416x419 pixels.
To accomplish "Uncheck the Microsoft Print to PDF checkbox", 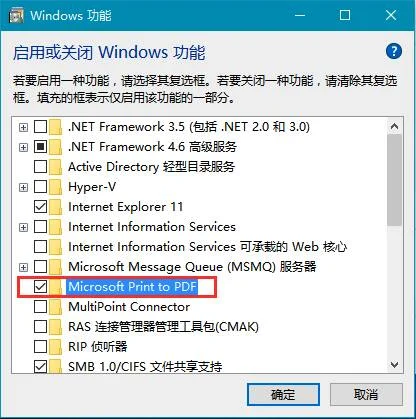I will [x=41, y=287].
